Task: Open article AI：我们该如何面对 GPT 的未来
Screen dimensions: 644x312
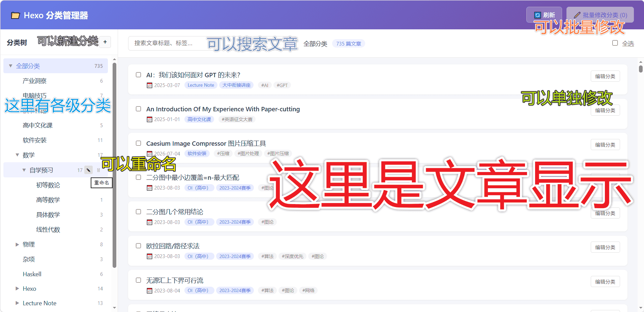Action: (193, 75)
